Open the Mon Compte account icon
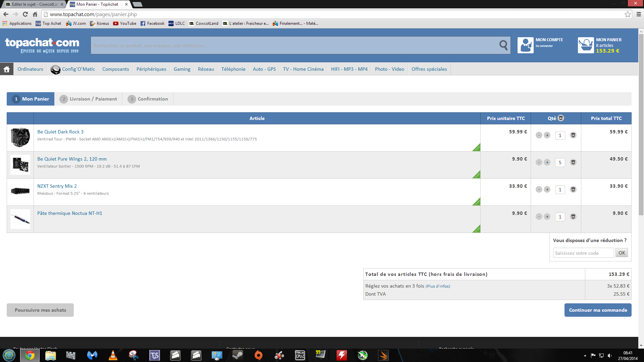Viewport: 644px width, 362px height. click(526, 45)
